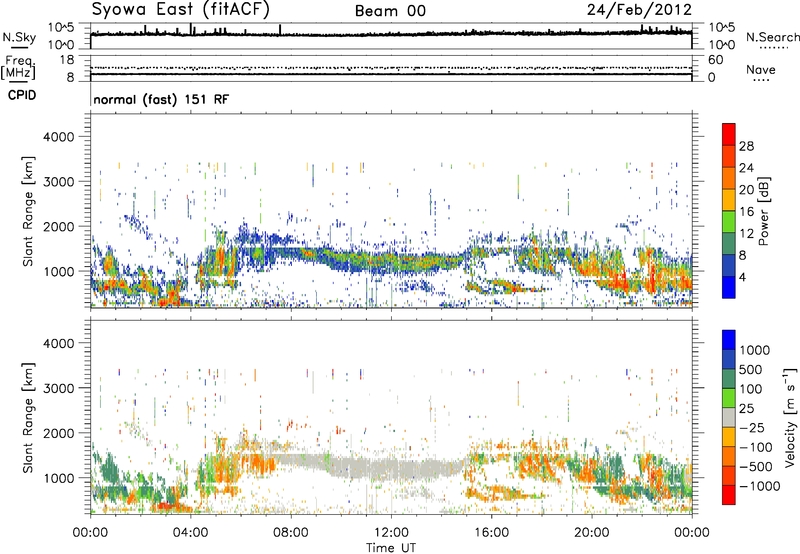Click the 'N.Search' legend label
The image size is (800, 554).
coord(773,37)
